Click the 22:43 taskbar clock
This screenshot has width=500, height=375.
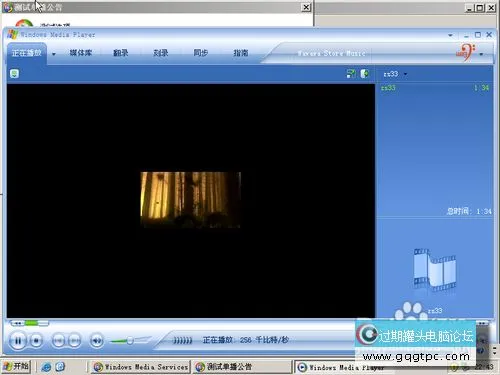484,367
